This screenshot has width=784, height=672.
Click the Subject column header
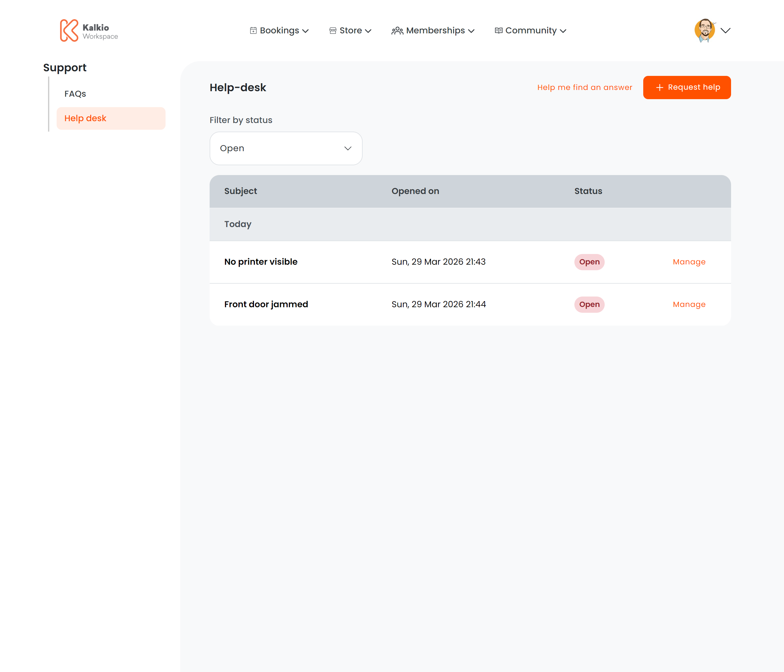(241, 191)
